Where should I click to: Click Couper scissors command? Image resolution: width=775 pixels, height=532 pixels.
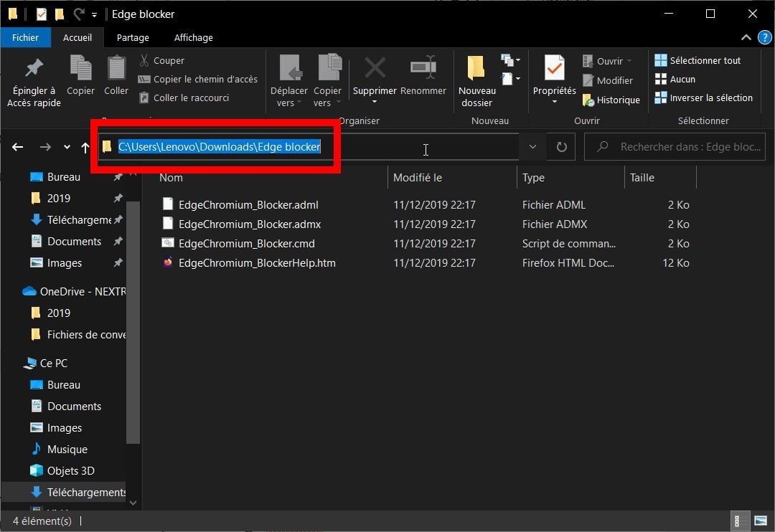[x=161, y=60]
